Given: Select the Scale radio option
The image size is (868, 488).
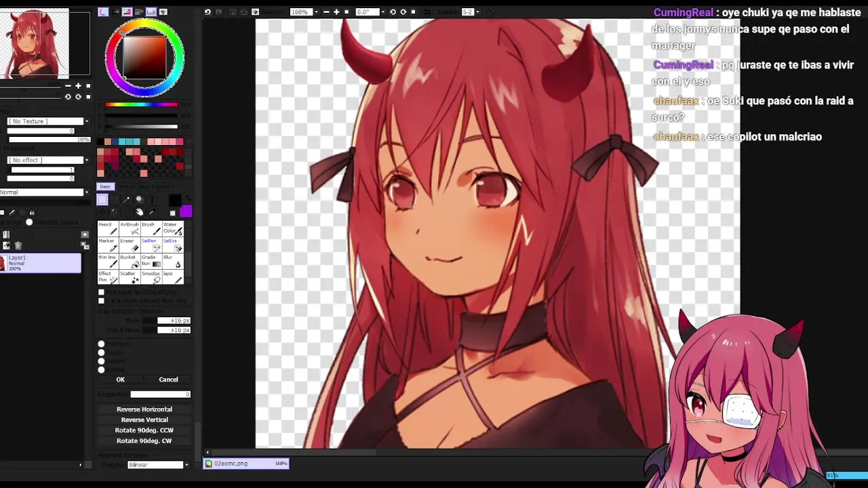Looking at the screenshot, I should pyautogui.click(x=101, y=352).
